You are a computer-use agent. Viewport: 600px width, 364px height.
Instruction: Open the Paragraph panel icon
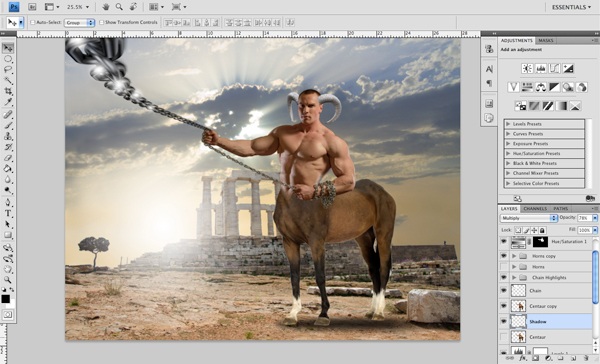[x=489, y=83]
